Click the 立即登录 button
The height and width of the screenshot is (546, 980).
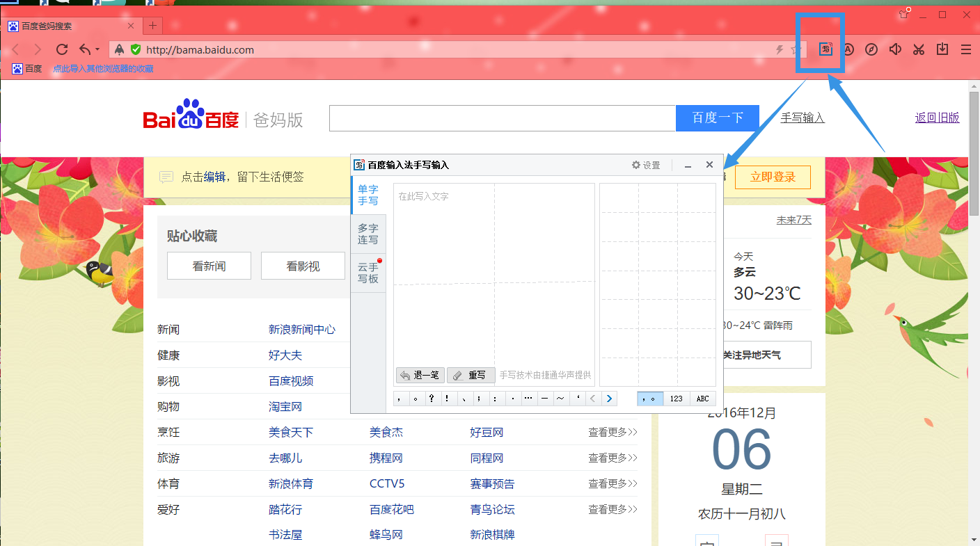click(x=773, y=177)
